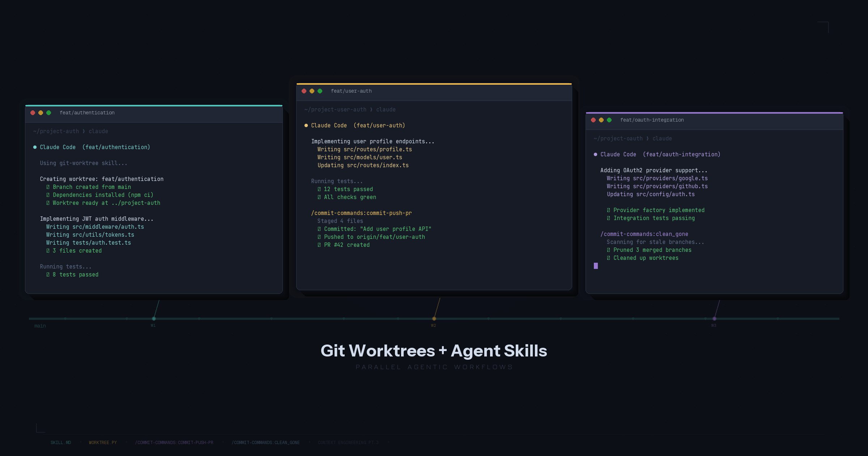868x456 pixels.
Task: Click the 'main' branch label on the timeline
Action: point(40,326)
